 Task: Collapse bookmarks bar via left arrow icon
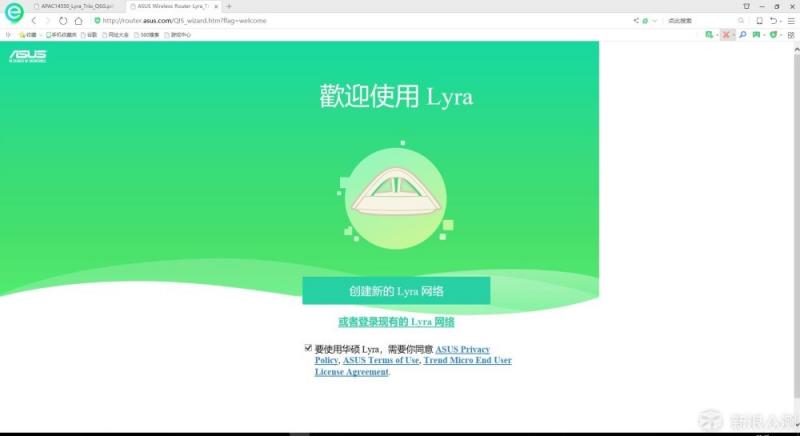tap(8, 35)
